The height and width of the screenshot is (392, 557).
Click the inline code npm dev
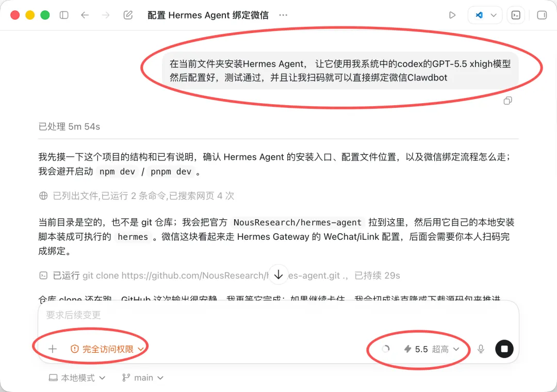coord(117,172)
